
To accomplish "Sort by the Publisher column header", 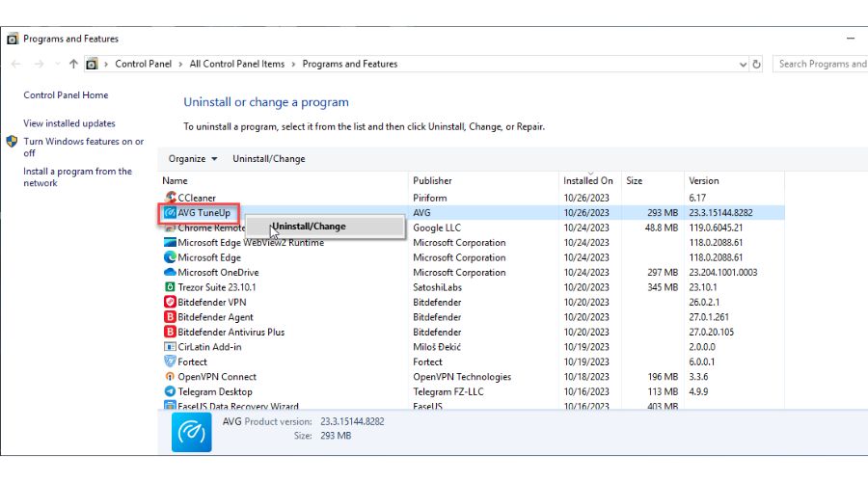I will click(483, 181).
